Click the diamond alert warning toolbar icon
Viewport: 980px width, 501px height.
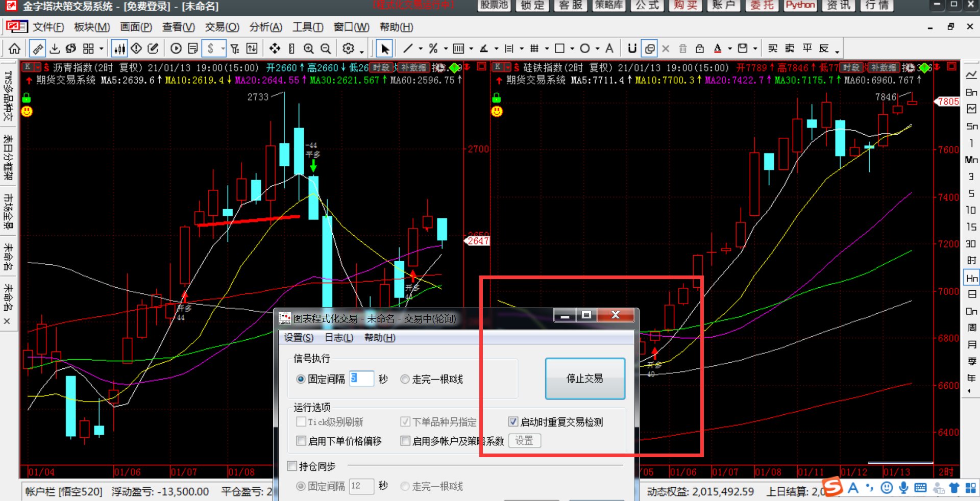[136, 48]
